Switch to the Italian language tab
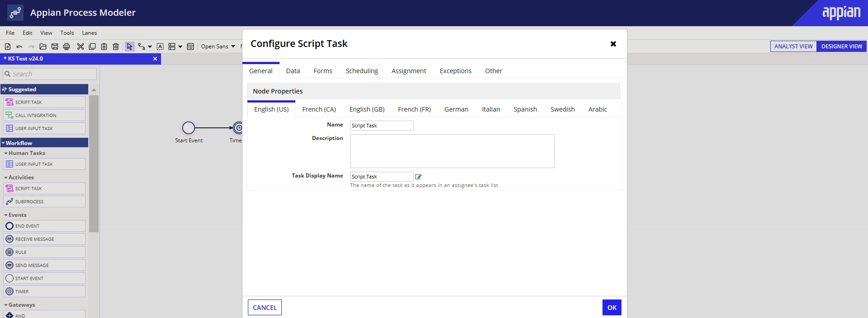Screen dimensions: 868x318 click(491, 109)
